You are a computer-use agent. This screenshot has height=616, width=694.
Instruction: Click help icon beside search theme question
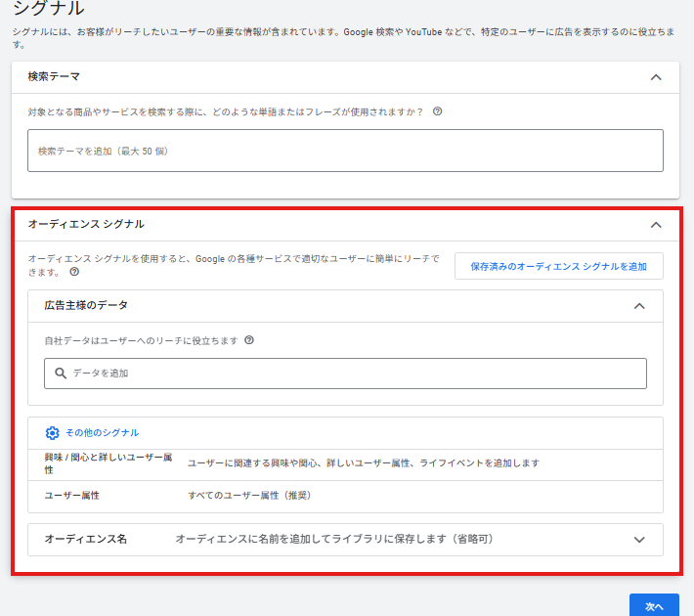point(437,111)
